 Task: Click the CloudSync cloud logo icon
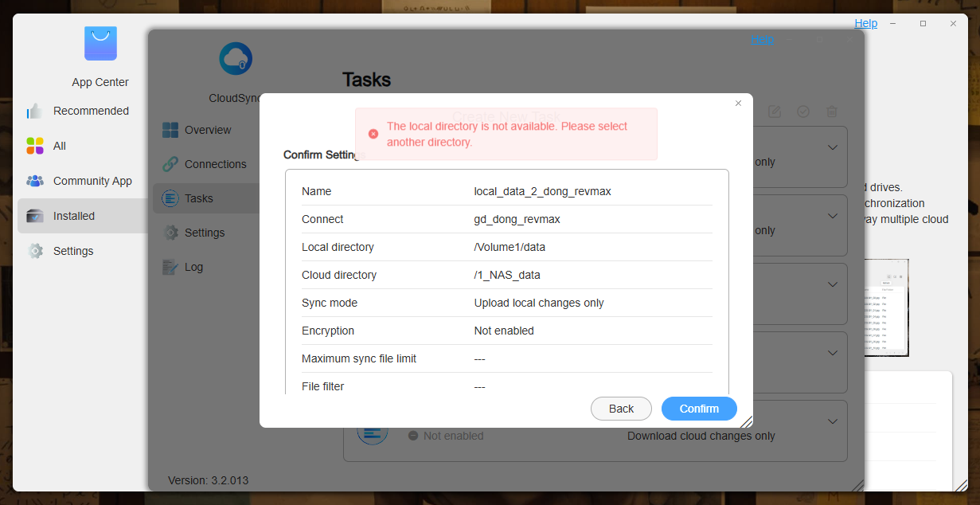(x=236, y=58)
